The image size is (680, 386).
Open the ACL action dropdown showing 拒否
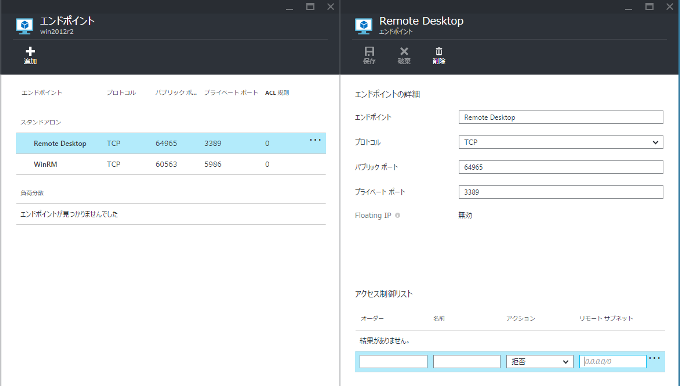point(540,362)
